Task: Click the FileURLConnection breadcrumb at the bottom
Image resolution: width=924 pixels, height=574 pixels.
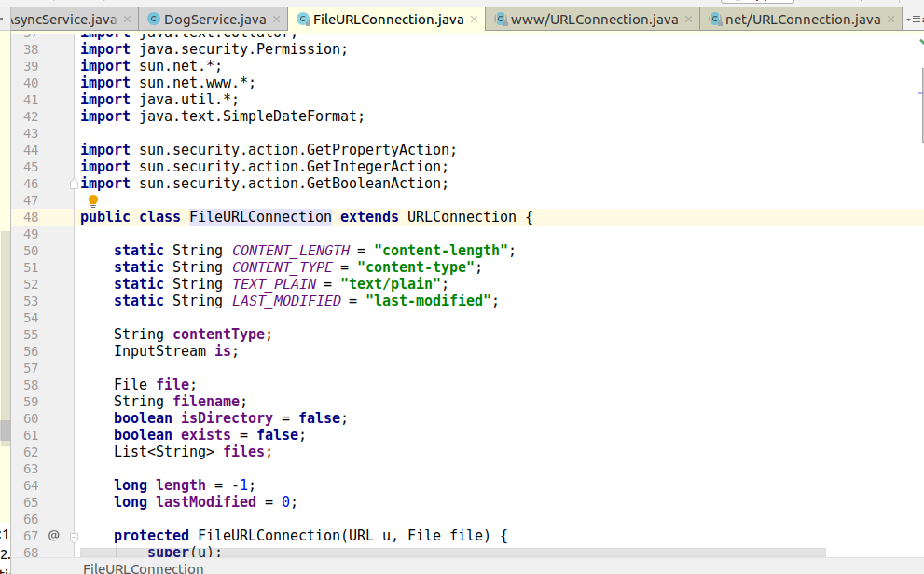Action: pos(144,568)
